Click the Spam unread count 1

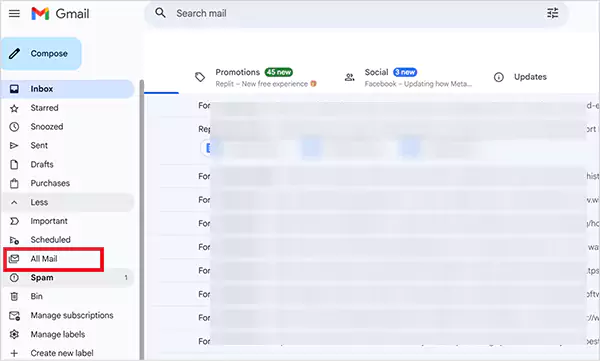(126, 278)
